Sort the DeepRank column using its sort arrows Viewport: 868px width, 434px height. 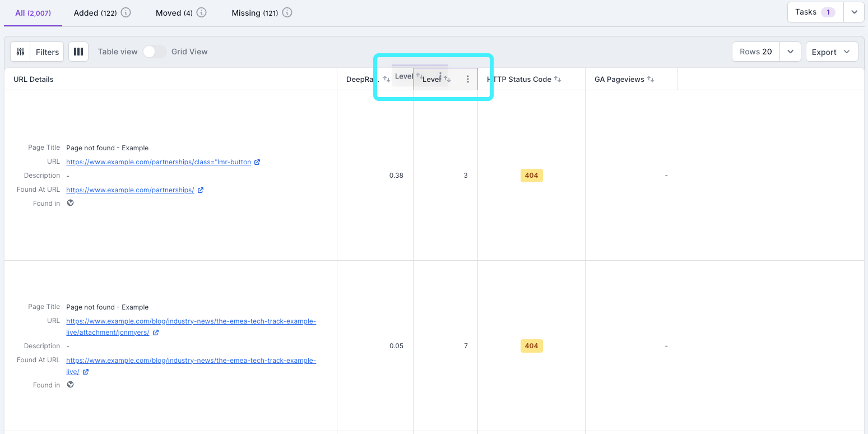(387, 79)
